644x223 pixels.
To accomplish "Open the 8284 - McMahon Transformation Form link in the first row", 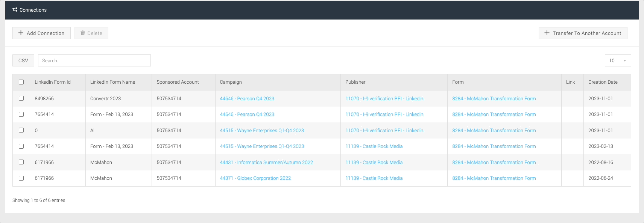I will pos(494,99).
